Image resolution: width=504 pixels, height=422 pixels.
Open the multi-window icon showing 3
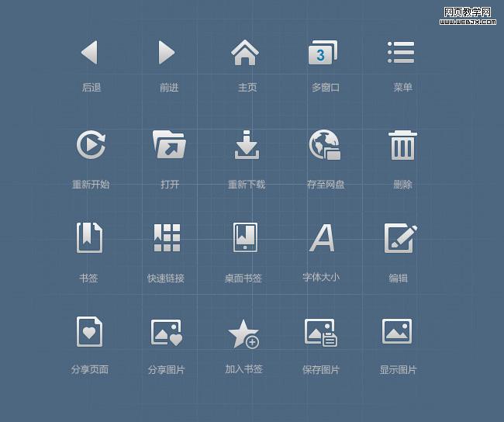pos(323,53)
